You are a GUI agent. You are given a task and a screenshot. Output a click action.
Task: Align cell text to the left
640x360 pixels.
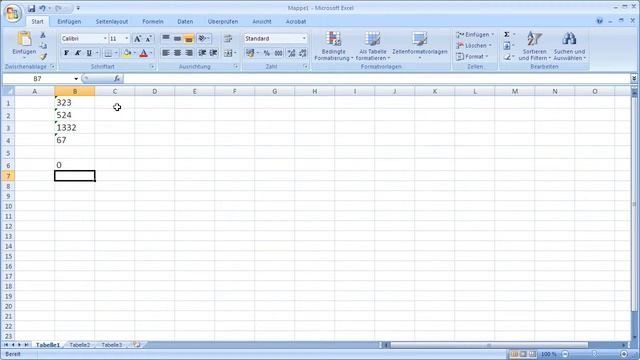pyautogui.click(x=166, y=53)
